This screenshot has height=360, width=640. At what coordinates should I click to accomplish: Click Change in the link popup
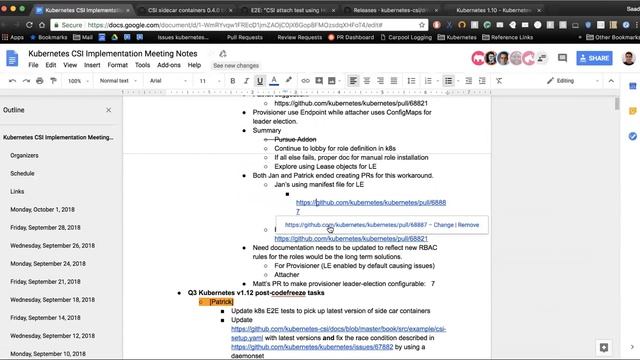tap(443, 225)
